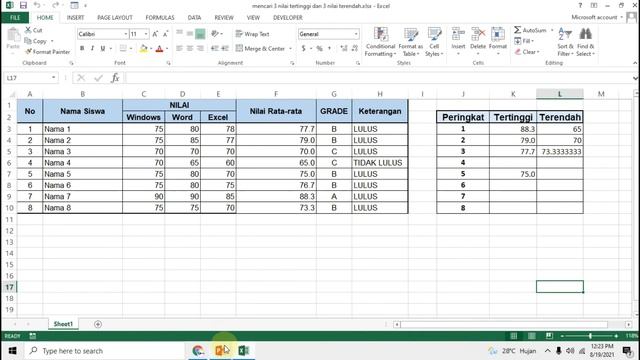Toggle align left
The width and height of the screenshot is (640, 360).
179,49
